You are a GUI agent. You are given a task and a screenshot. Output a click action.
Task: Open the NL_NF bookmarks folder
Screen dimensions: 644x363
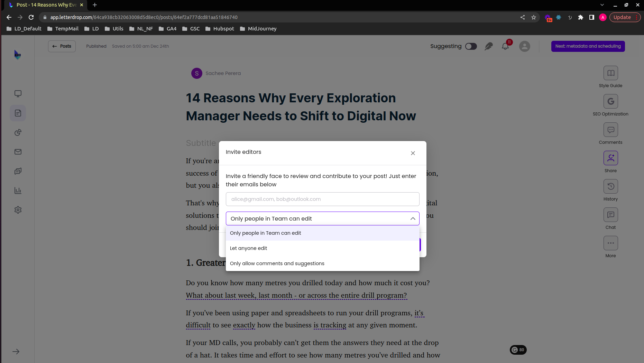pyautogui.click(x=141, y=29)
